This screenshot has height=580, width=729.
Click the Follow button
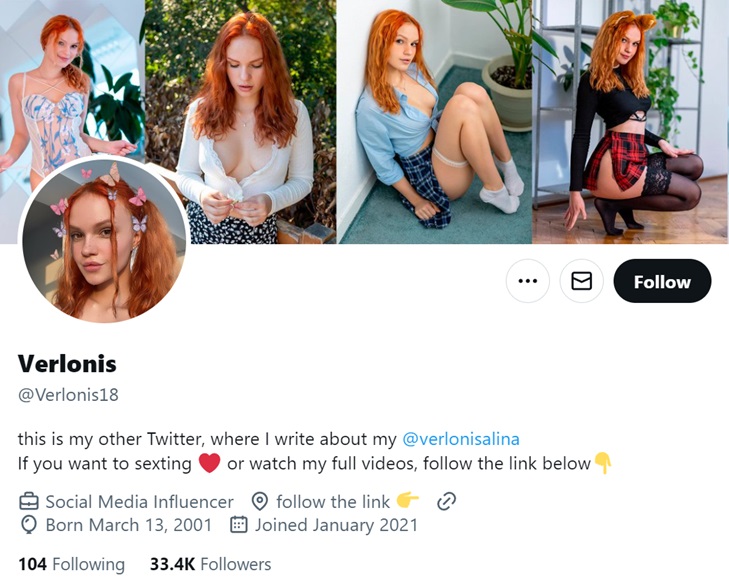662,281
